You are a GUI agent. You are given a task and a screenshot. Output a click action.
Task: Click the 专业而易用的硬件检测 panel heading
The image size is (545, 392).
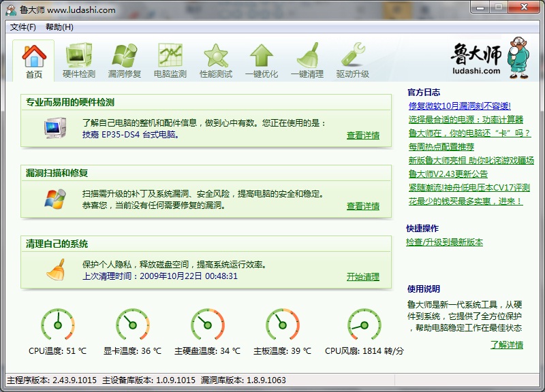(70, 102)
